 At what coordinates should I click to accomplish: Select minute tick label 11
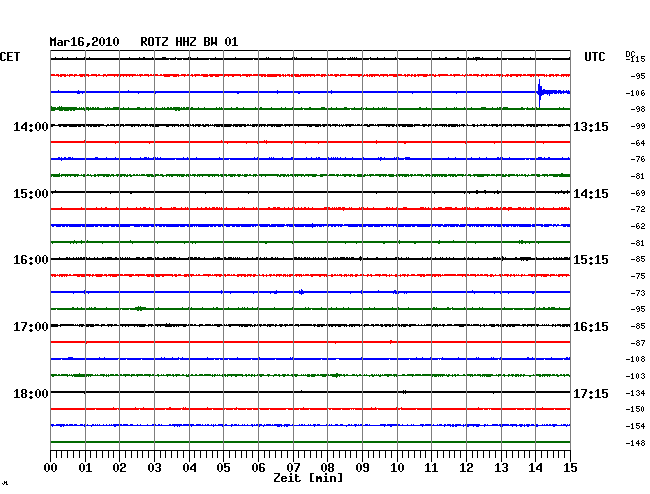coord(431,468)
